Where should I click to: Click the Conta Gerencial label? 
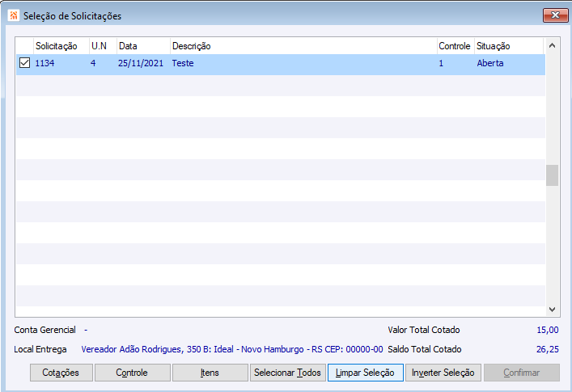pyautogui.click(x=44, y=330)
